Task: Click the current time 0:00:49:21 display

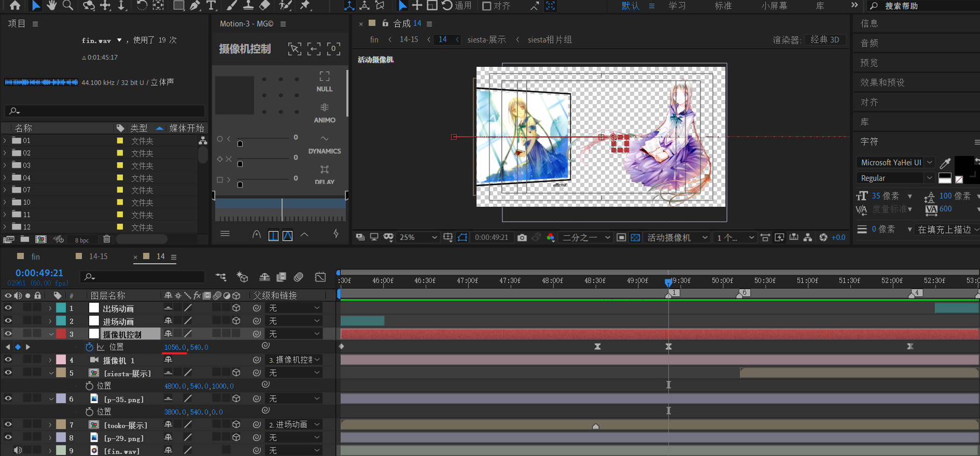Action: [x=39, y=273]
